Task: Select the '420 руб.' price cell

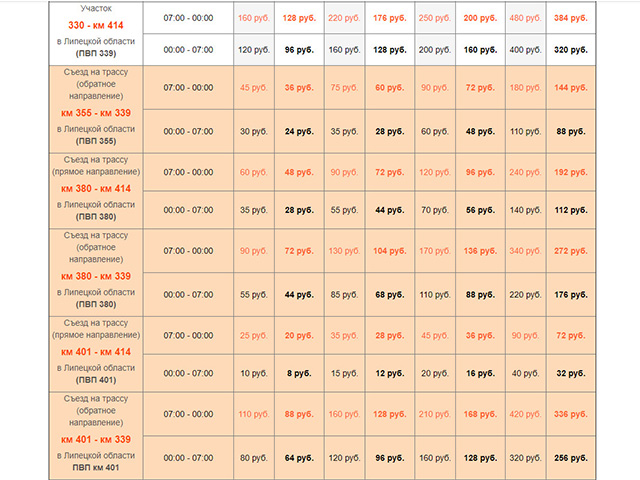Action: (525, 414)
